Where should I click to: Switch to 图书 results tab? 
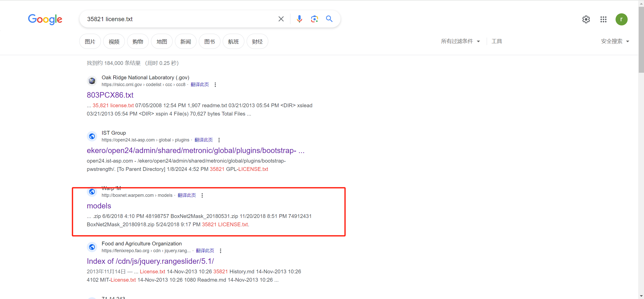[x=209, y=42]
